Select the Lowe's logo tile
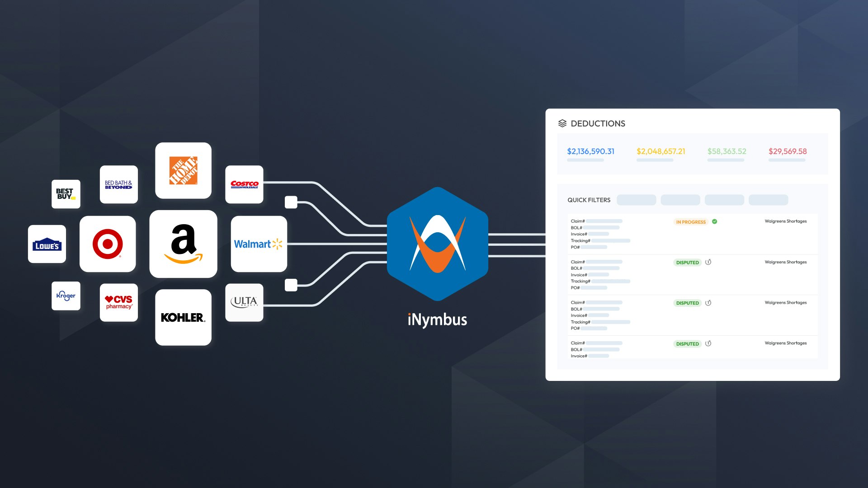Screen dimensions: 868x488 coord(47,244)
